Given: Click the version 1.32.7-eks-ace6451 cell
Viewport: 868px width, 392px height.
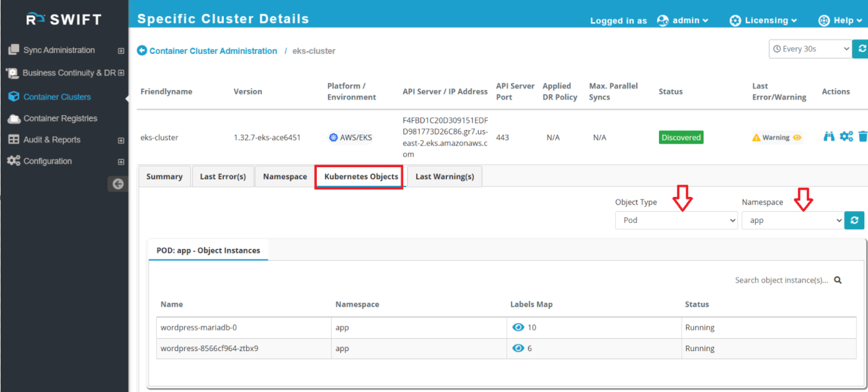Looking at the screenshot, I should pos(267,137).
